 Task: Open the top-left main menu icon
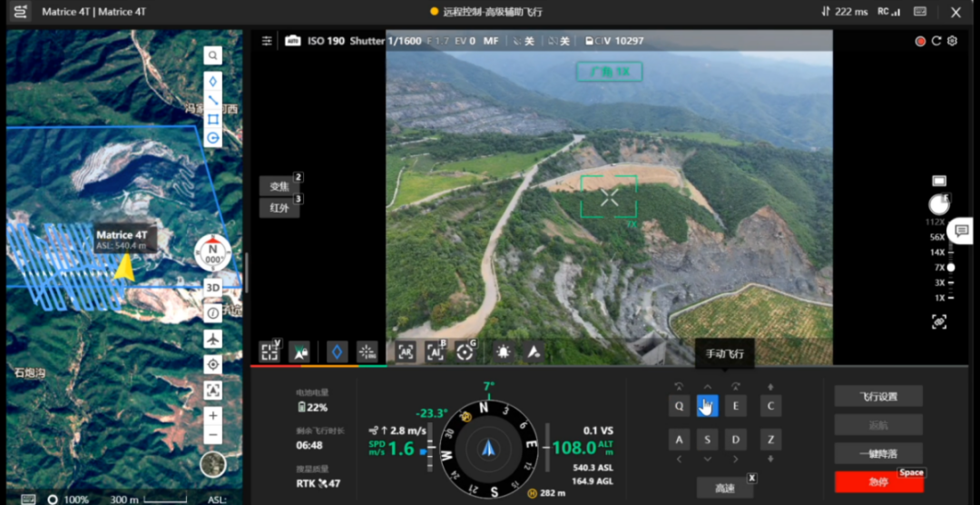pos(21,12)
